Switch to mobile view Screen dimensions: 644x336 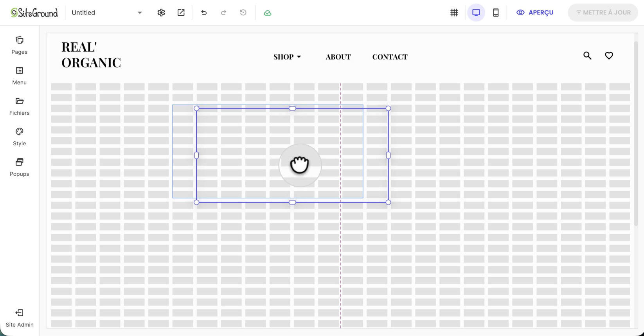496,13
